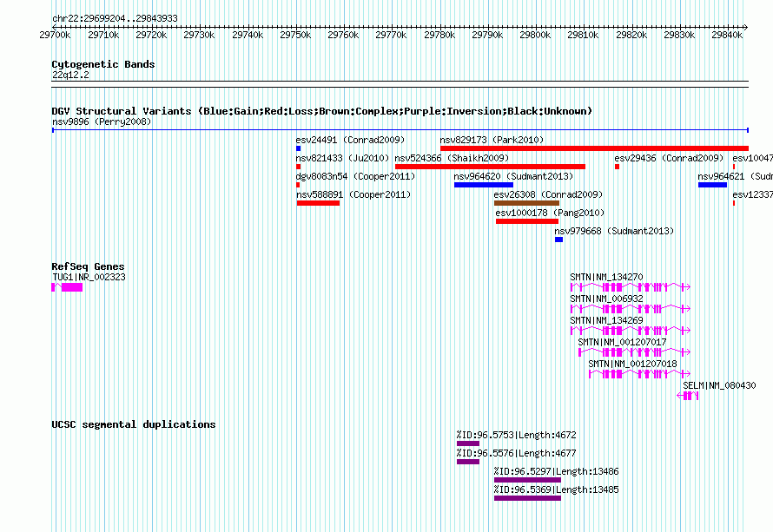Open the nsv821433 (Ju2010) variant label

click(x=342, y=158)
